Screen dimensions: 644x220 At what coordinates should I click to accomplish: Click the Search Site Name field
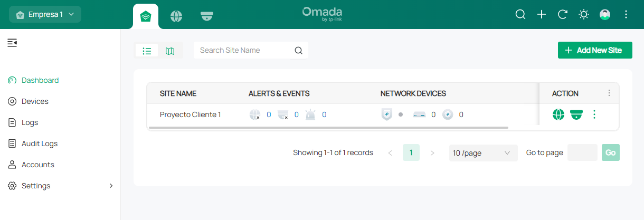pos(251,50)
